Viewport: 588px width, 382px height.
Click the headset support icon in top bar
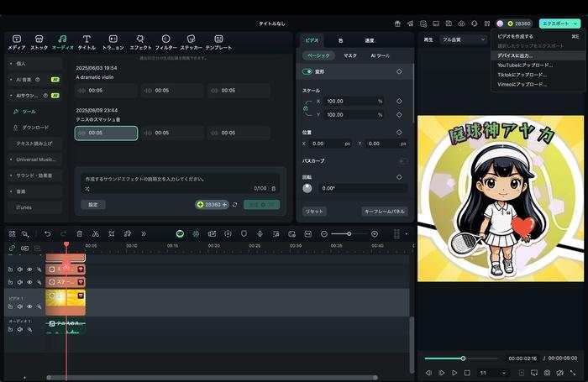pyautogui.click(x=475, y=24)
